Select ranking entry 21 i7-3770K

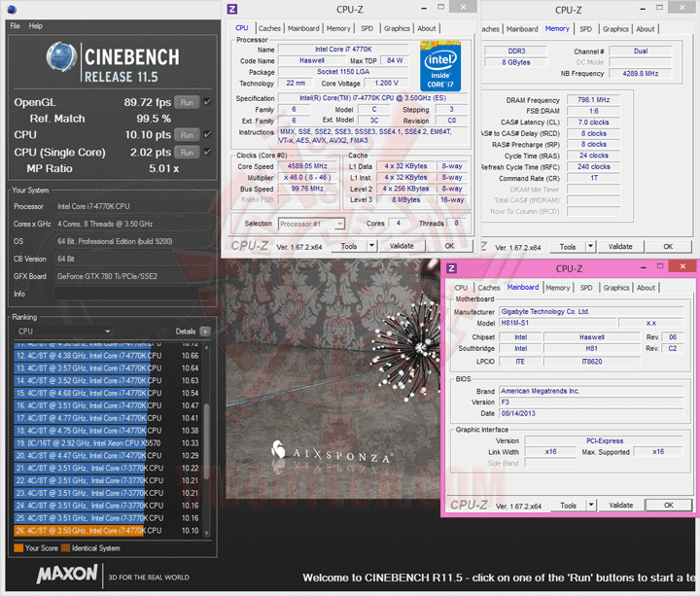pos(107,469)
